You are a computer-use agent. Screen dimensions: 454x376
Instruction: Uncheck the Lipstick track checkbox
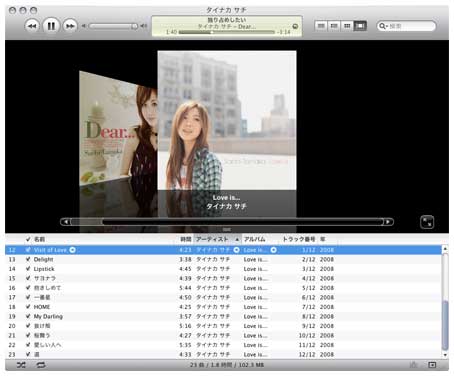[x=28, y=269]
